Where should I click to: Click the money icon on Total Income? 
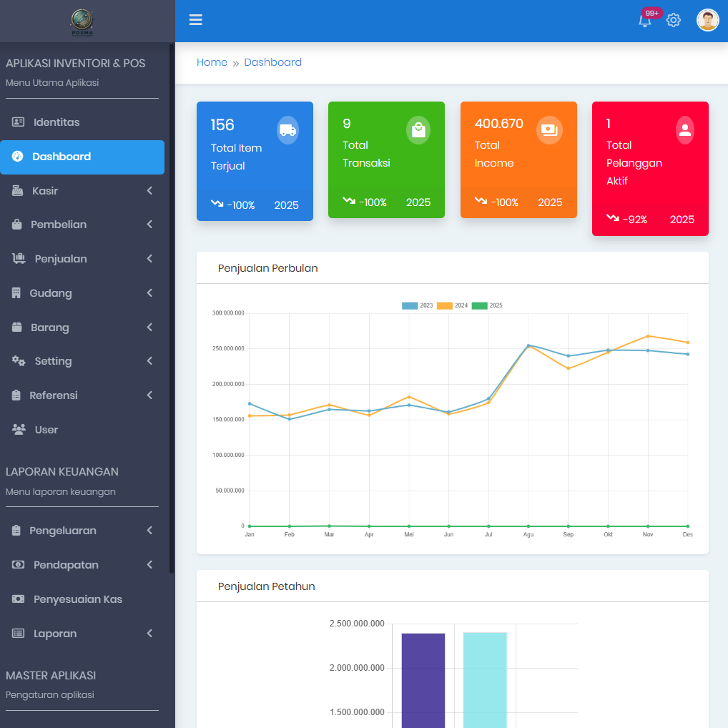click(x=549, y=130)
